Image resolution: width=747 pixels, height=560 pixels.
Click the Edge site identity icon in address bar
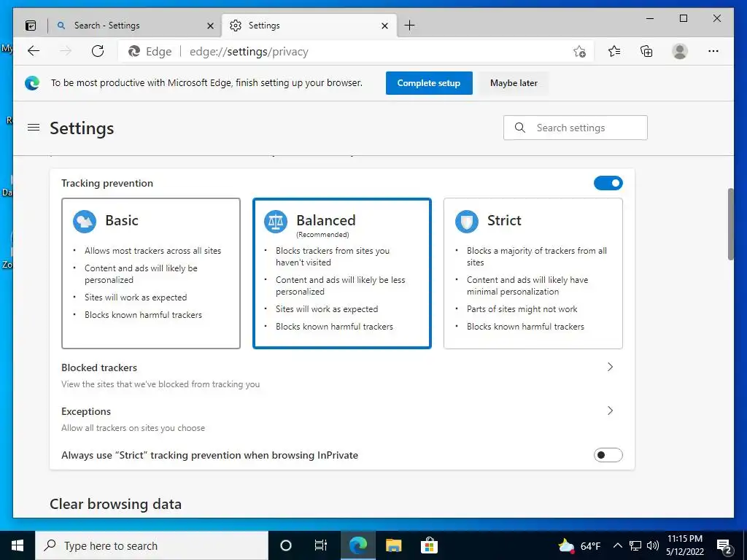point(134,52)
